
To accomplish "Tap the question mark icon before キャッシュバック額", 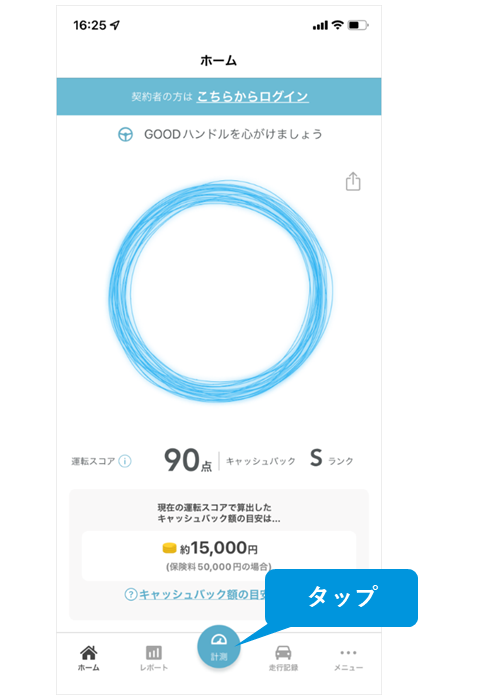I will (x=130, y=594).
